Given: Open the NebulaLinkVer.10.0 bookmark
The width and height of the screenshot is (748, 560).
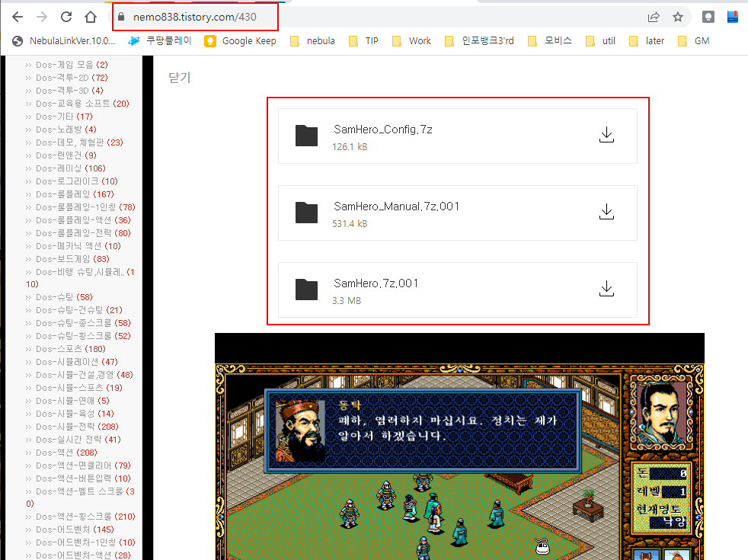Looking at the screenshot, I should pyautogui.click(x=64, y=41).
